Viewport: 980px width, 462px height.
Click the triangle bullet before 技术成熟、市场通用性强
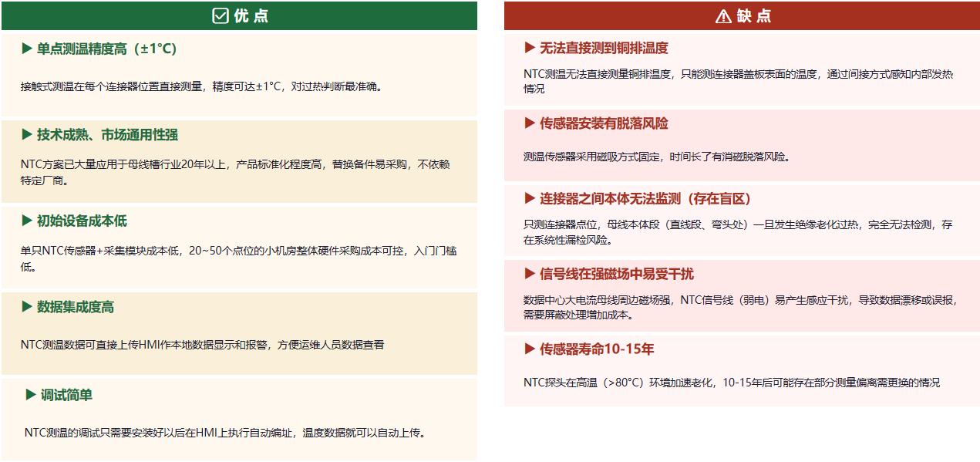27,135
